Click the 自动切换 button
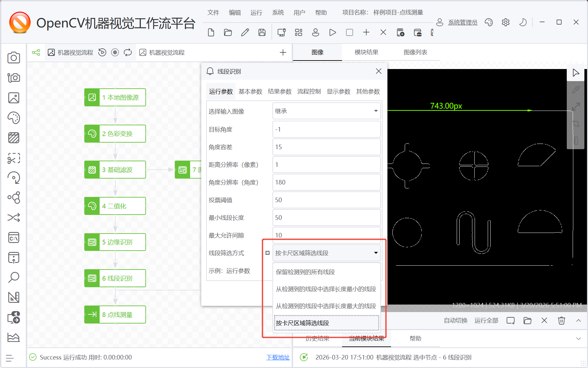The width and height of the screenshot is (588, 368). [456, 321]
